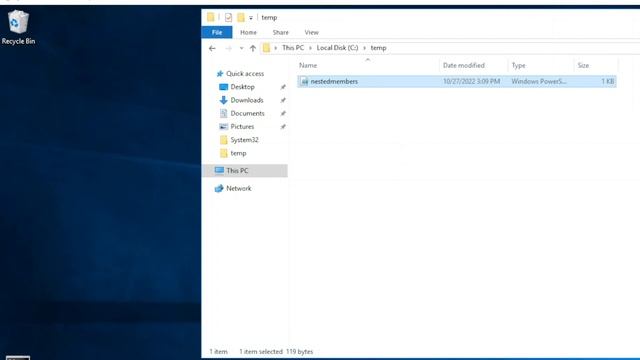Expand the chevron after Local Disk (C:) breadcrumb
The image size is (640, 360).
pos(364,48)
